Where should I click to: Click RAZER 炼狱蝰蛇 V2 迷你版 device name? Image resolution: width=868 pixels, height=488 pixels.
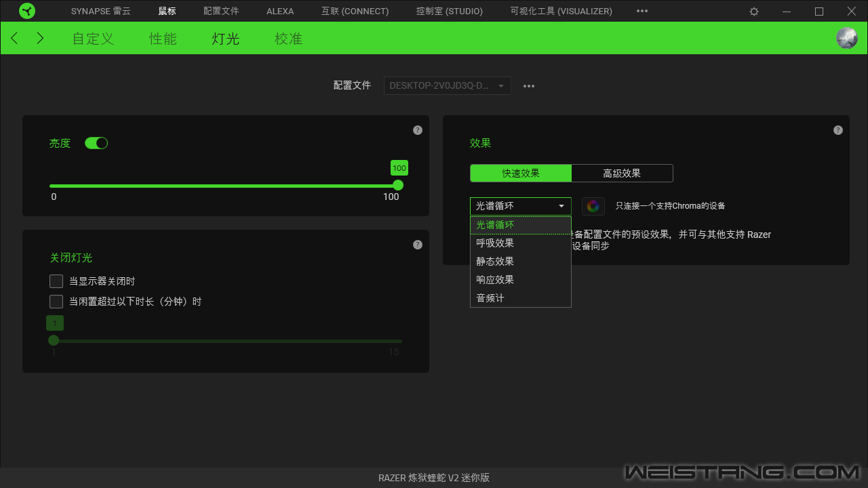(434, 478)
